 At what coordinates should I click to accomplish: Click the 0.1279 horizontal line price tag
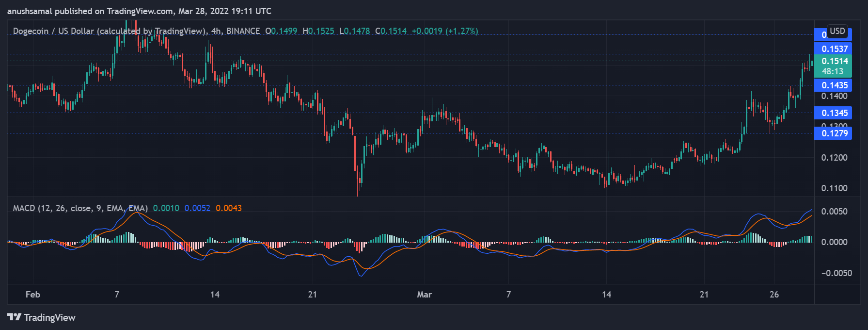[x=834, y=133]
